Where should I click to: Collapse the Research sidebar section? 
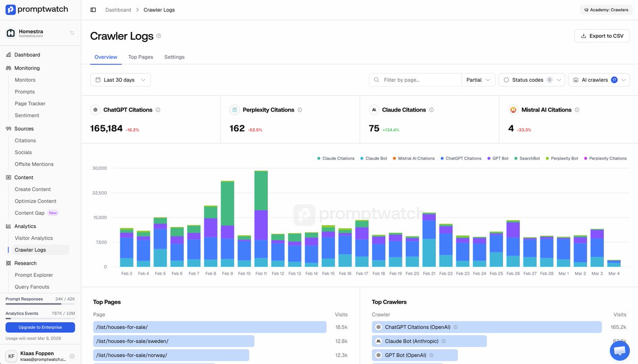[x=26, y=263]
